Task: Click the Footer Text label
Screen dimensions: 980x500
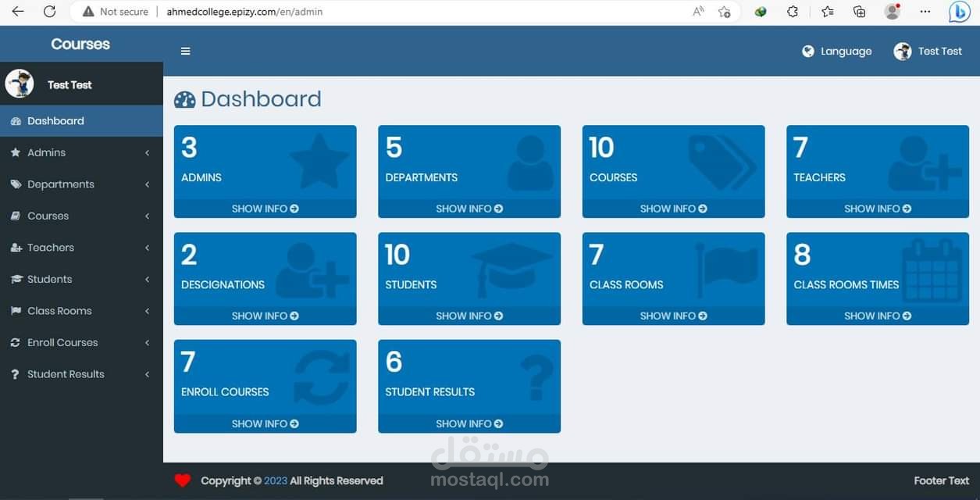Action: click(942, 480)
